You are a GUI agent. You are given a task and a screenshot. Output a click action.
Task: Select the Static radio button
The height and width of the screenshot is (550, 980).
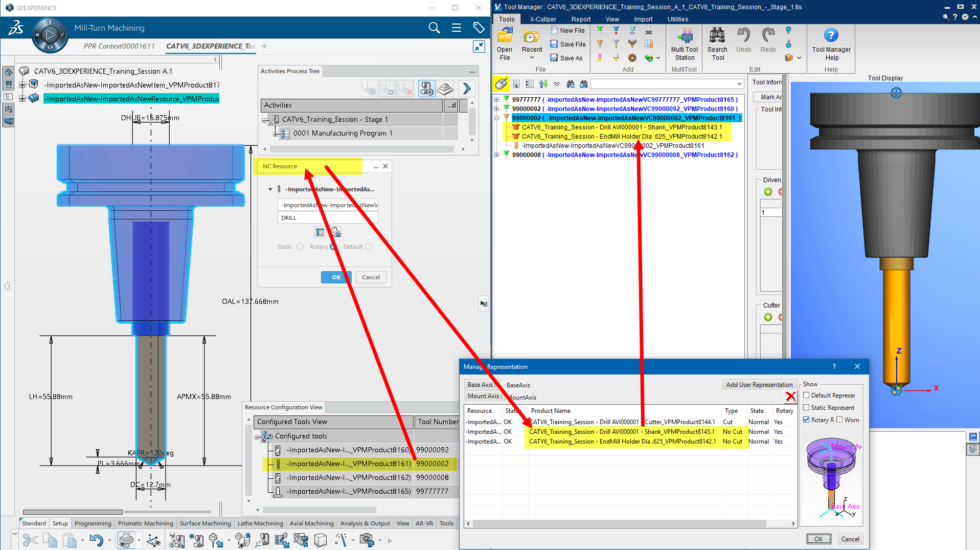[x=300, y=247]
